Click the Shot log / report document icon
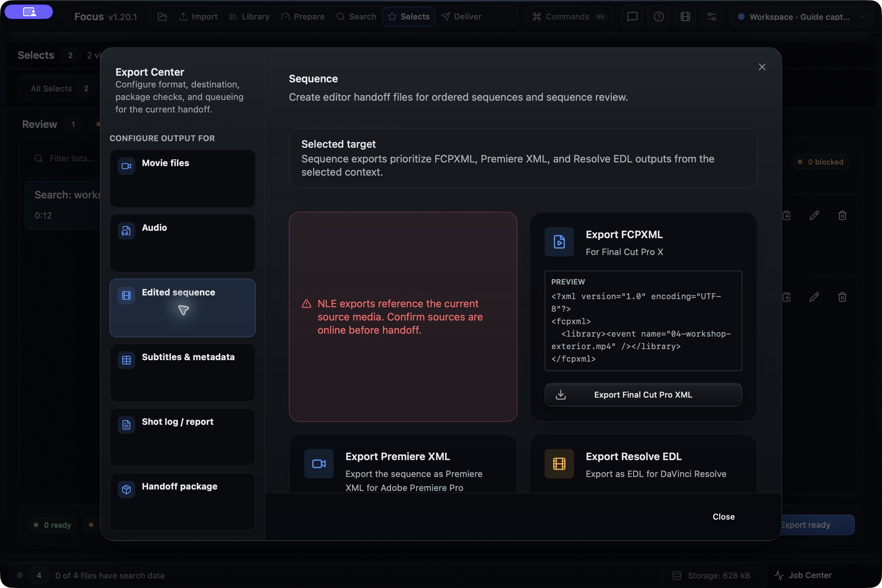Image resolution: width=882 pixels, height=588 pixels. 126,424
